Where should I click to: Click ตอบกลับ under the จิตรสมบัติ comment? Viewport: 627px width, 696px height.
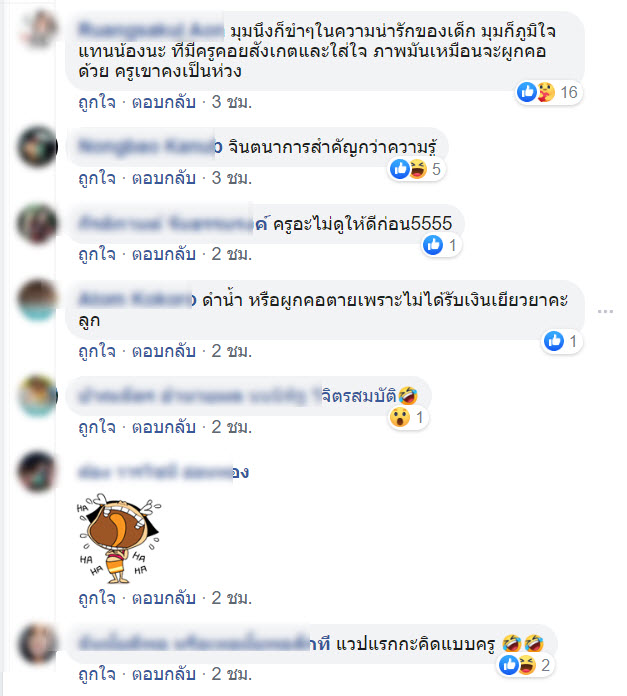[164, 427]
